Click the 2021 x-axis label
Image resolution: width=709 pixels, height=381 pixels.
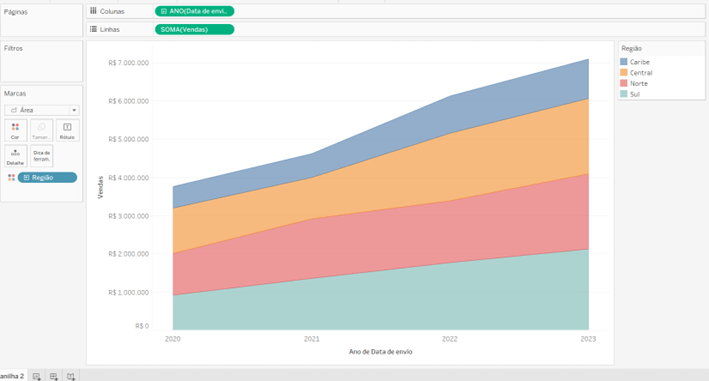(x=312, y=339)
